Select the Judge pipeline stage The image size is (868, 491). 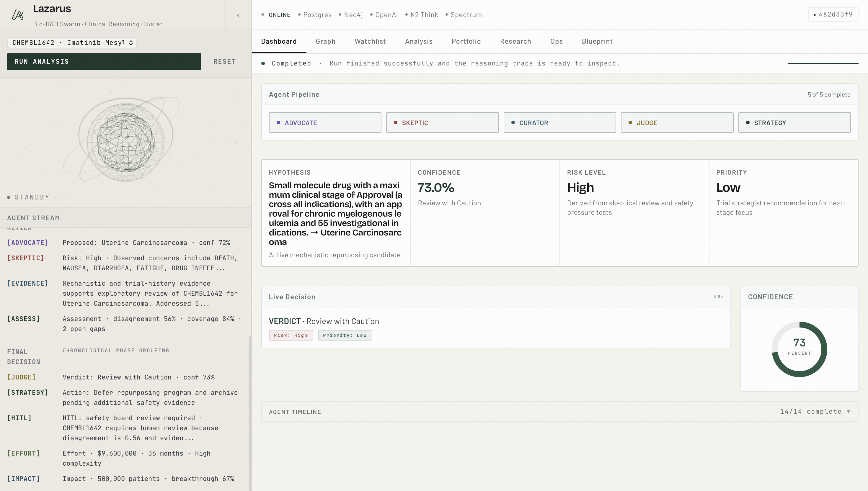(677, 123)
